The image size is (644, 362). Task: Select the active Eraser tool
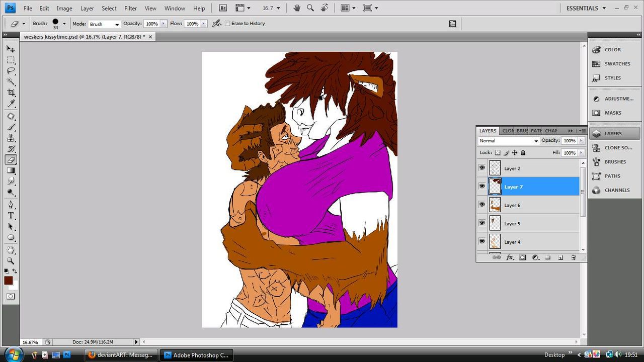coord(11,160)
